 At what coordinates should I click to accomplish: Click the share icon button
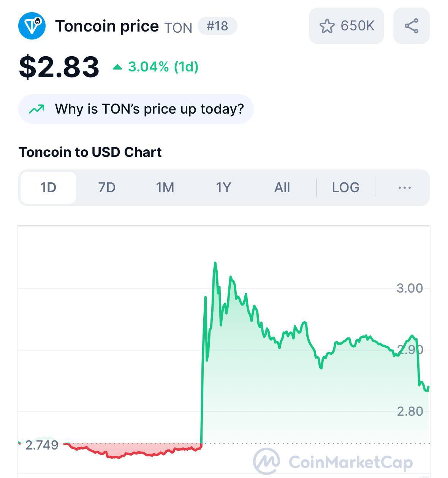(411, 26)
